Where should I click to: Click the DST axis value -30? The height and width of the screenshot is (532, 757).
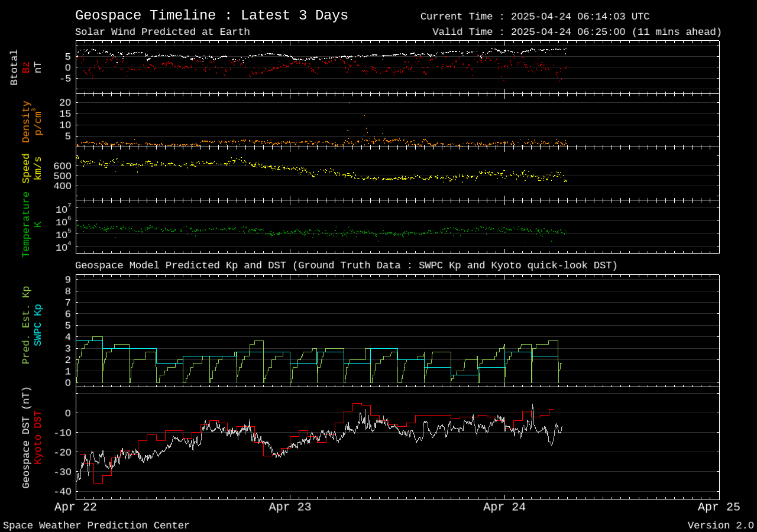click(x=62, y=472)
